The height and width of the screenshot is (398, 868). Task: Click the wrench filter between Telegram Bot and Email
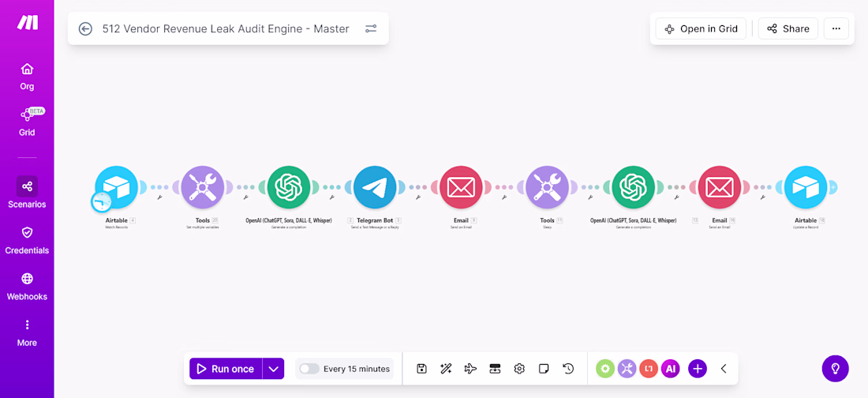tap(418, 197)
